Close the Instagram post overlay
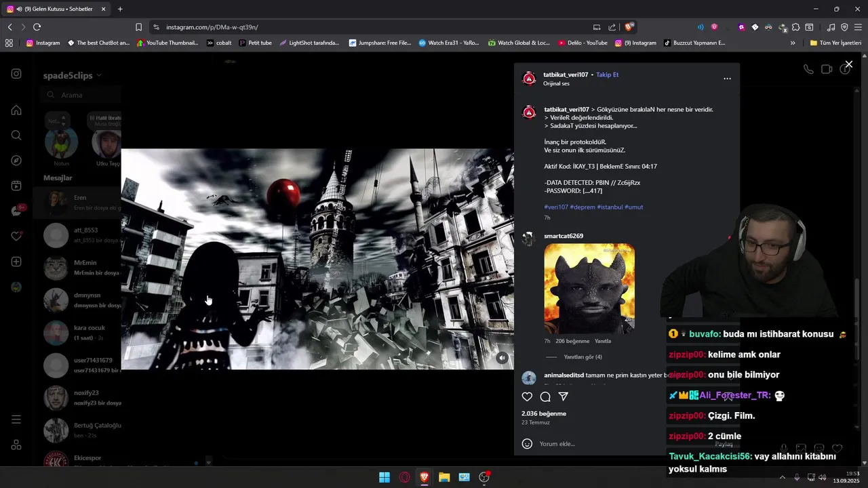The image size is (868, 488). pos(848,64)
